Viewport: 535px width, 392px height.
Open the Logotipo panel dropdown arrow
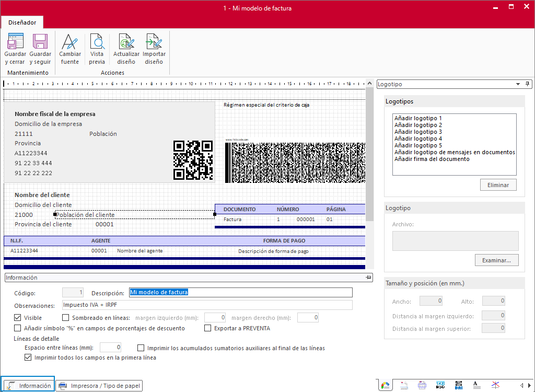518,84
